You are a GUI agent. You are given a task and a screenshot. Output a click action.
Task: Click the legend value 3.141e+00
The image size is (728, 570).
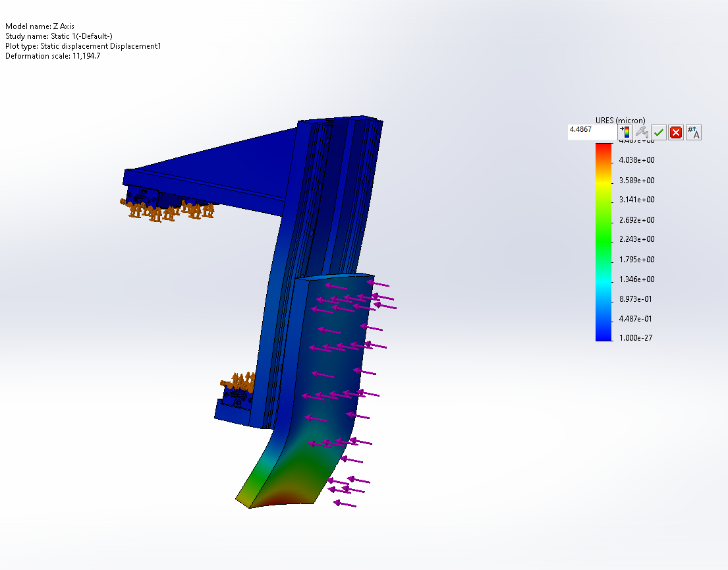pos(636,200)
